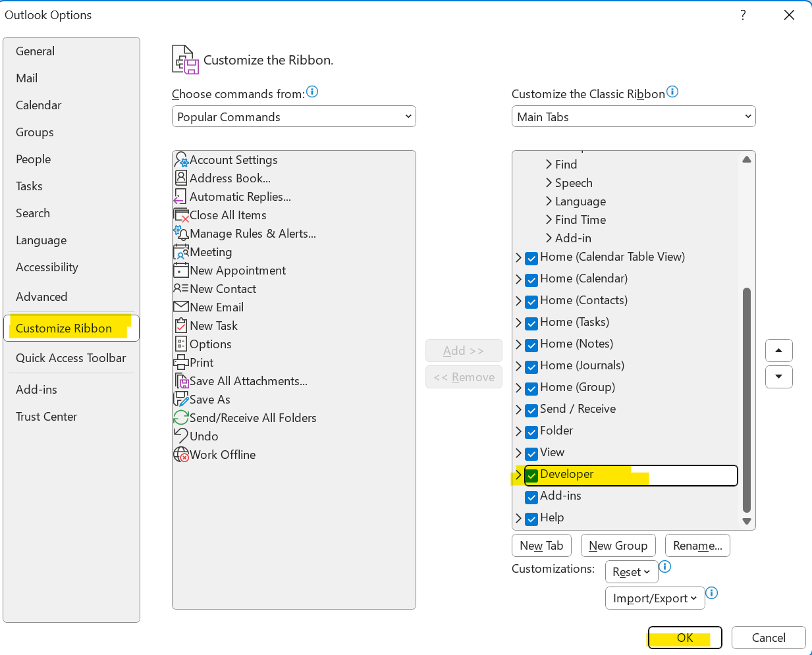Click the Options command icon

(x=181, y=344)
